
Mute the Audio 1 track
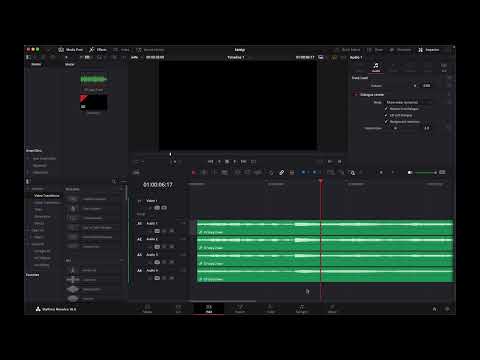[172, 231]
